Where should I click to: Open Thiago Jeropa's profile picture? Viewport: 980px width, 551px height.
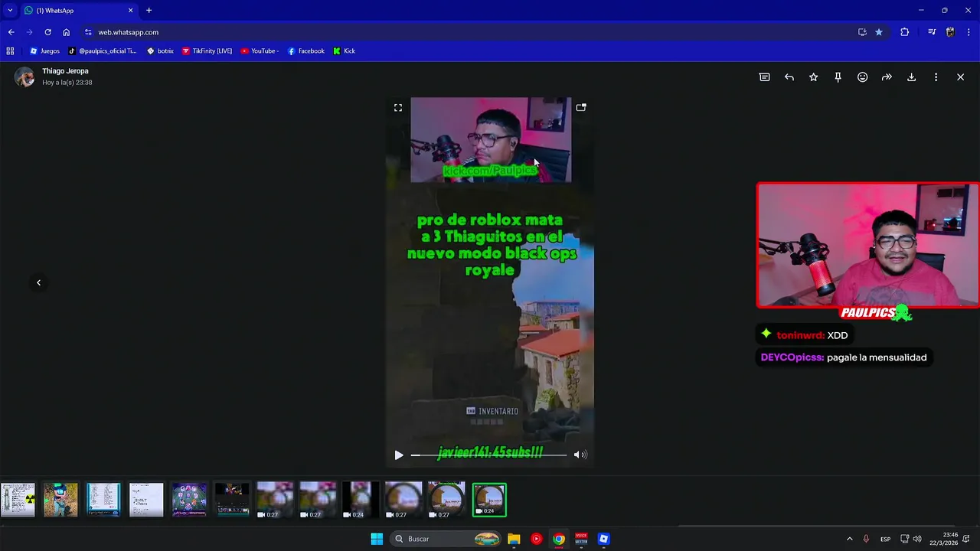point(24,77)
